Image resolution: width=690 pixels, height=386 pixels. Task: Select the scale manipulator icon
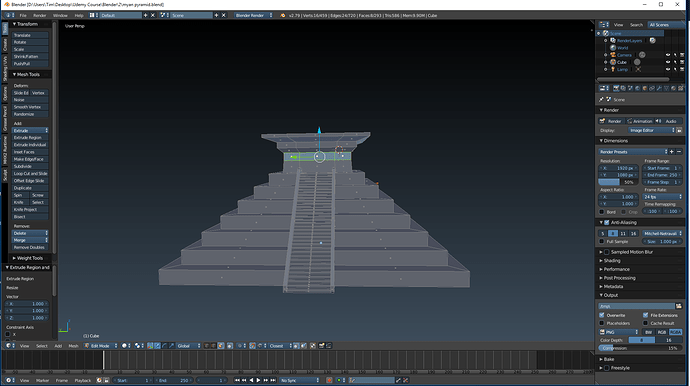(171, 346)
